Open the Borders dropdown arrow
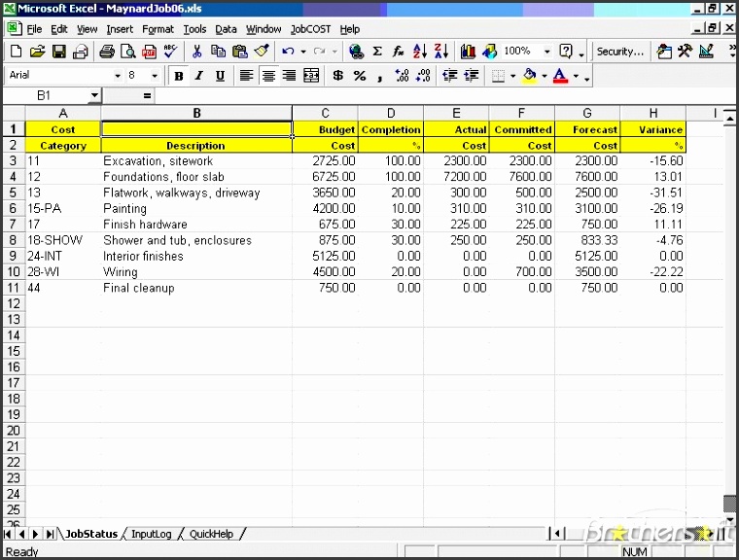The height and width of the screenshot is (560, 739). pos(512,76)
